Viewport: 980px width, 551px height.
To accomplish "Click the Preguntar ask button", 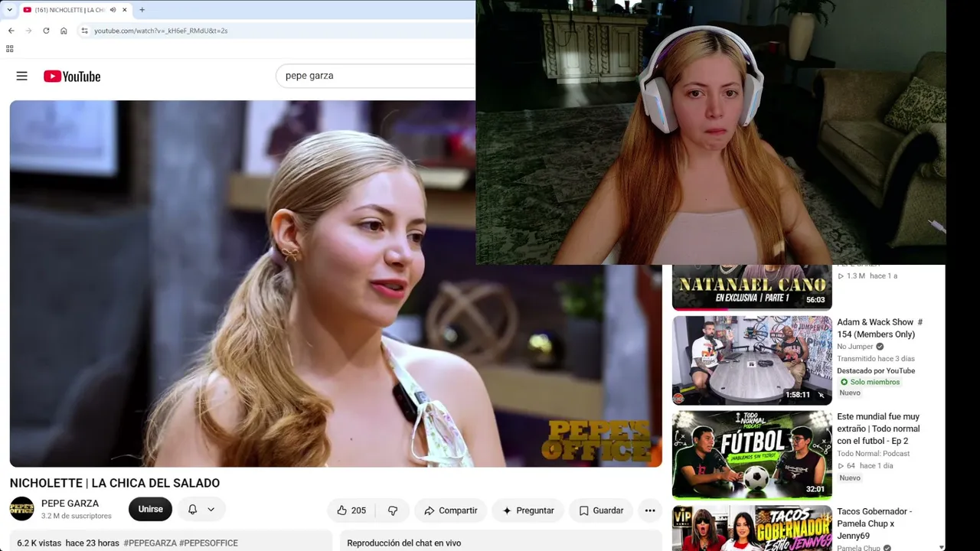I will coord(528,510).
